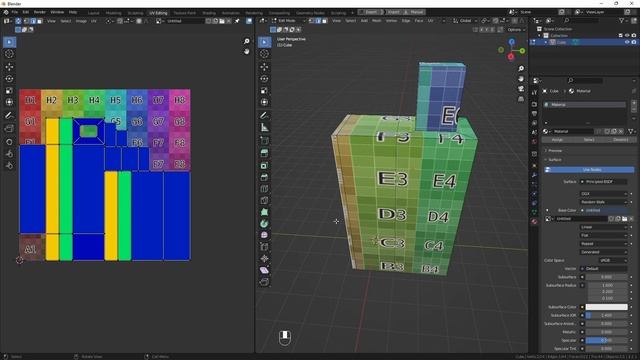Select the Inset Faces tool
This screenshot has width=640, height=360.
[264, 165]
